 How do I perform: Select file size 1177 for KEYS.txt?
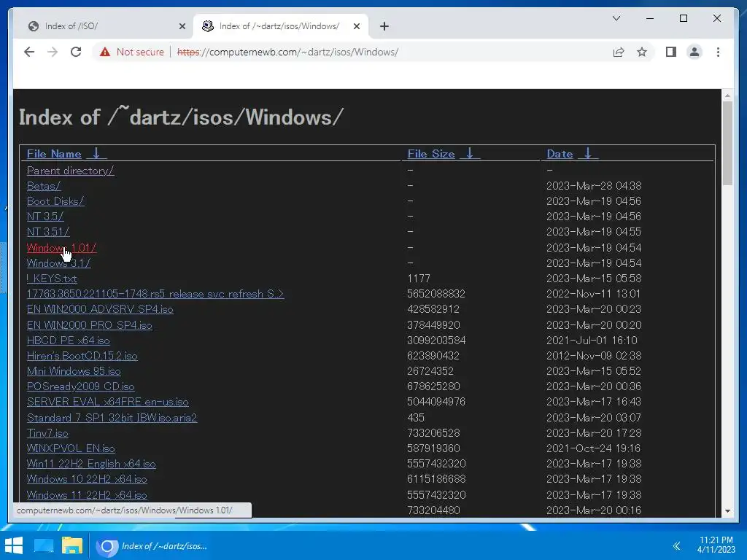(x=419, y=278)
